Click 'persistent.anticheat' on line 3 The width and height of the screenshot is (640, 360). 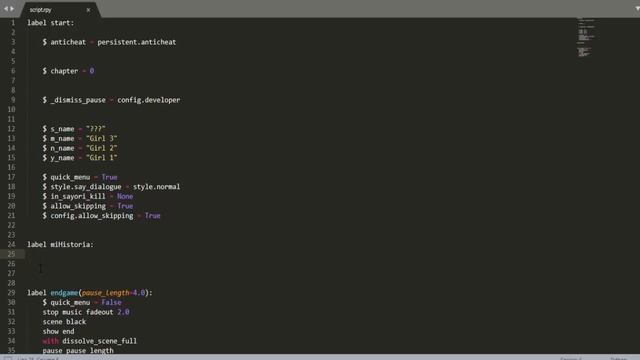pos(137,42)
